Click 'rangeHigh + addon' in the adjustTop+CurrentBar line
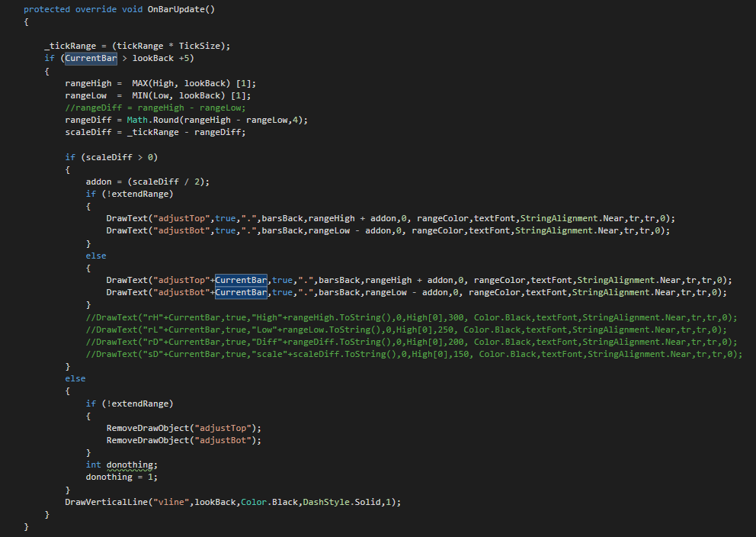The image size is (756, 537). point(409,280)
